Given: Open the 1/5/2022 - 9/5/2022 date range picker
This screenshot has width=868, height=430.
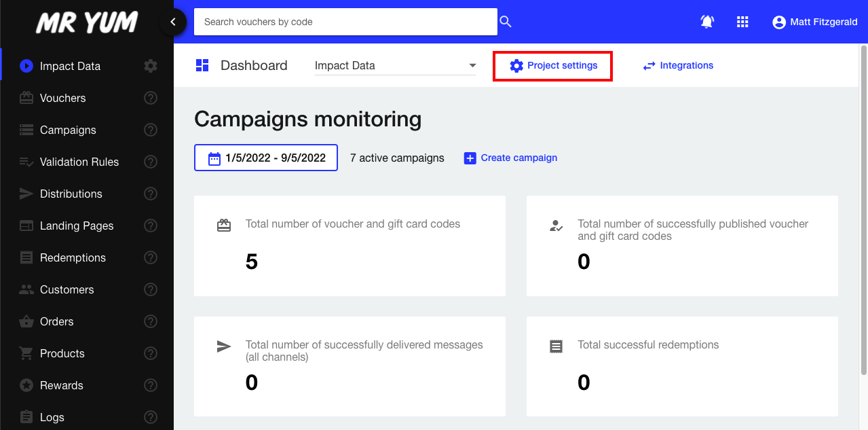Looking at the screenshot, I should (266, 158).
